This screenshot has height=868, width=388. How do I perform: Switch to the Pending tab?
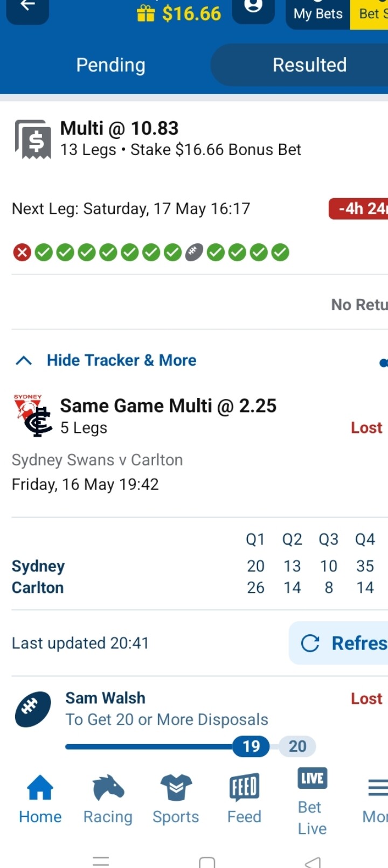tap(110, 65)
